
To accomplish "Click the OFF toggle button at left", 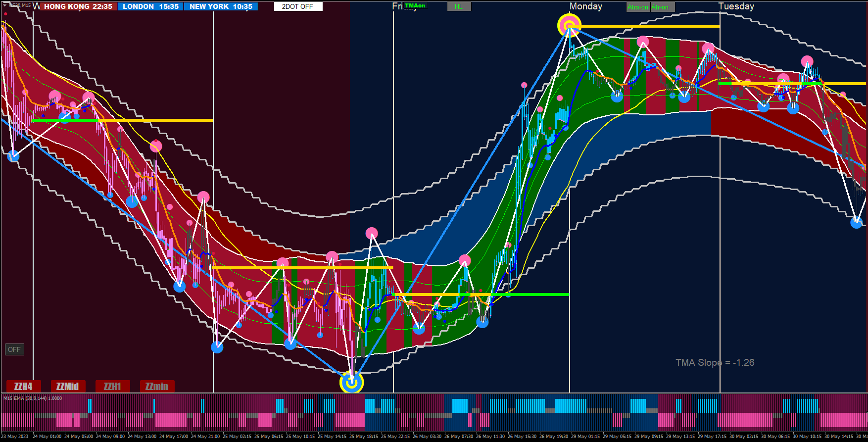I will pyautogui.click(x=14, y=349).
